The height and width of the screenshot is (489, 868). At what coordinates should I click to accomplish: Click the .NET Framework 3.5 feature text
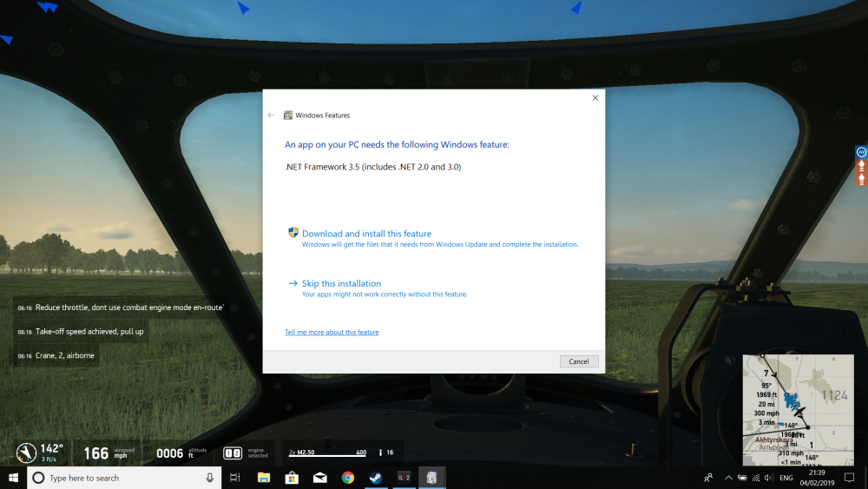coord(372,167)
